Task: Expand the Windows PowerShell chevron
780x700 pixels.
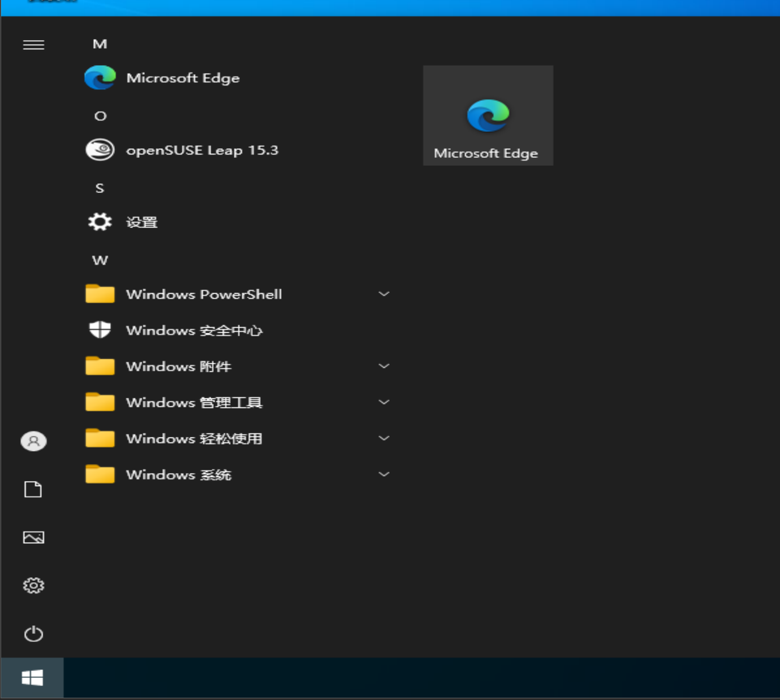Action: click(384, 294)
